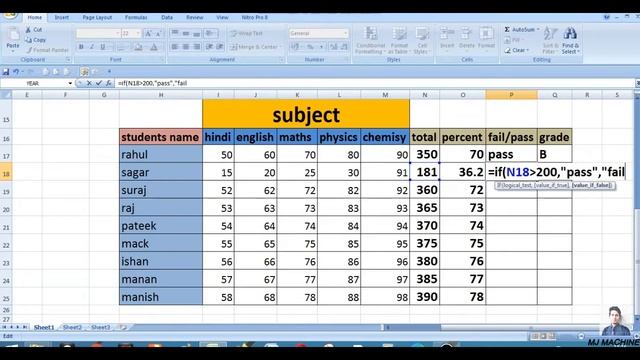The width and height of the screenshot is (640, 360).
Task: Switch to Sheet2 worksheet tab
Action: coord(73,327)
